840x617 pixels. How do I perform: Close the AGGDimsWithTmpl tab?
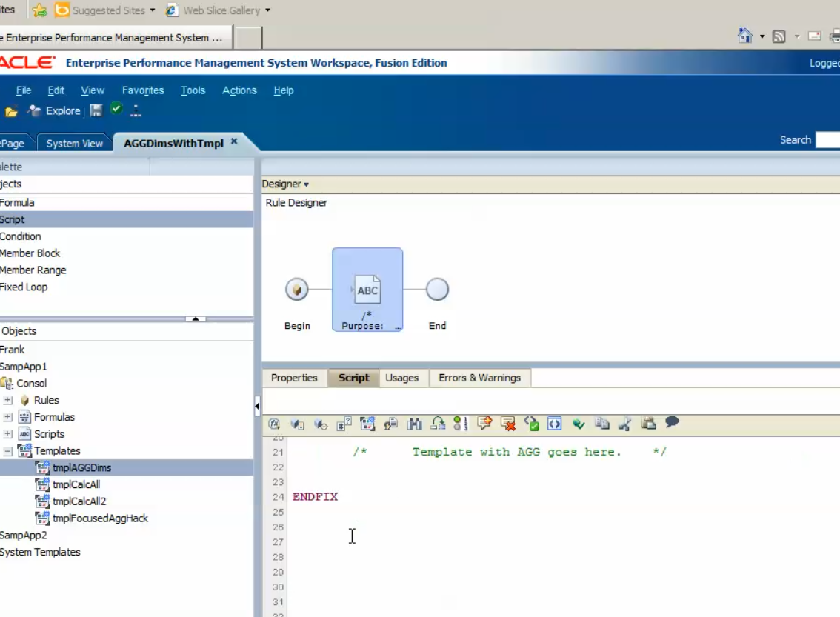click(x=234, y=141)
